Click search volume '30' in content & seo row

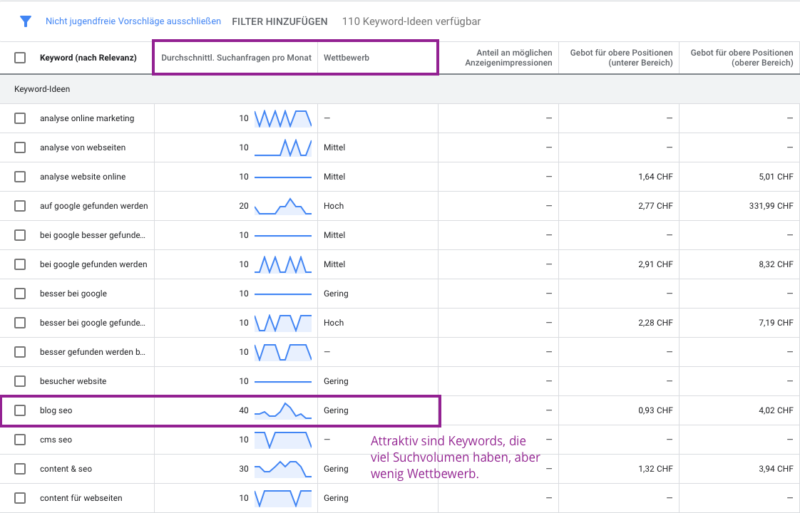coord(244,469)
